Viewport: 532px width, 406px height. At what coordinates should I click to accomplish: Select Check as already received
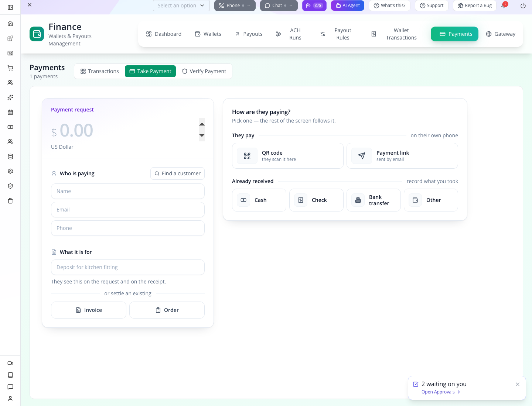point(316,200)
